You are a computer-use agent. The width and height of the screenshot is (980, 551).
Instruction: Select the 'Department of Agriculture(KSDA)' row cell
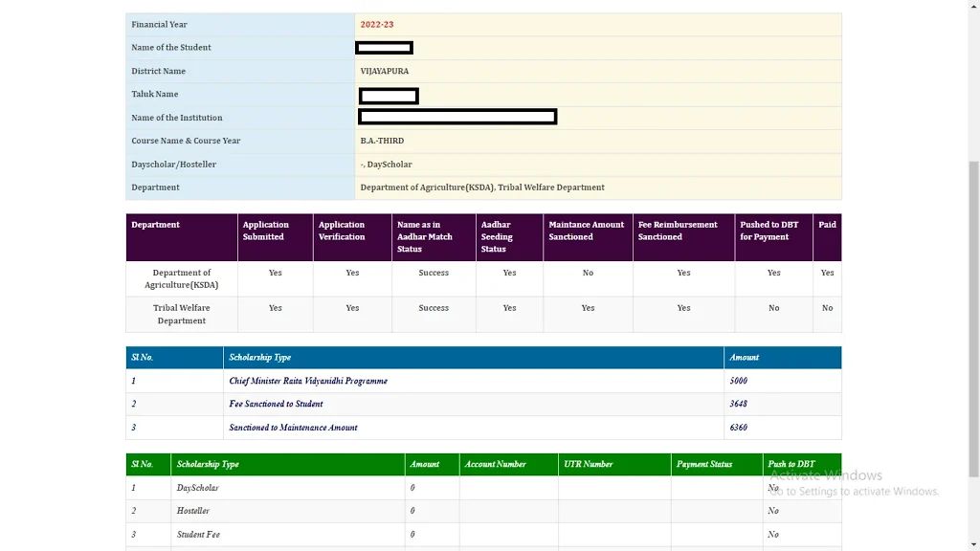(x=181, y=278)
